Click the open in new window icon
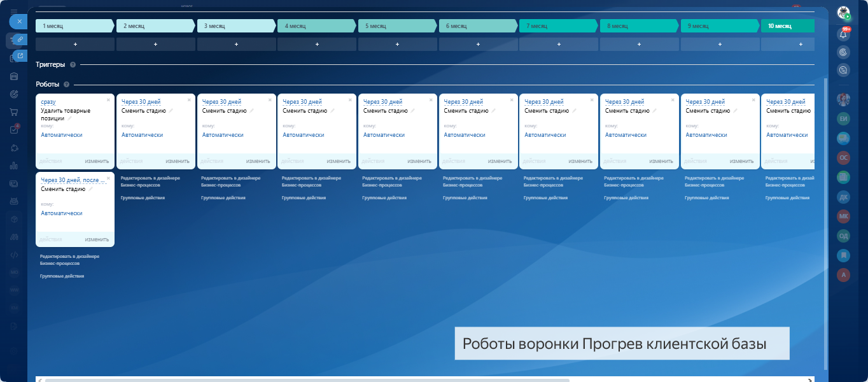Screen dimensions: 868x382 [x=20, y=56]
